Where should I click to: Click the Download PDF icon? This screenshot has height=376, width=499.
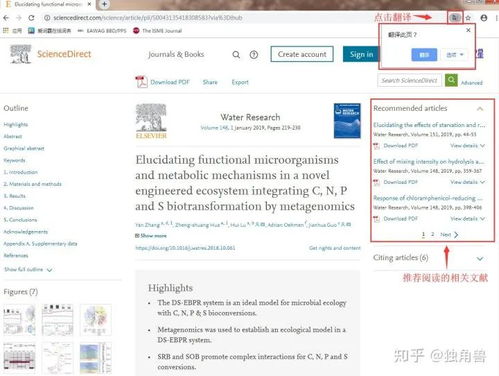141,82
